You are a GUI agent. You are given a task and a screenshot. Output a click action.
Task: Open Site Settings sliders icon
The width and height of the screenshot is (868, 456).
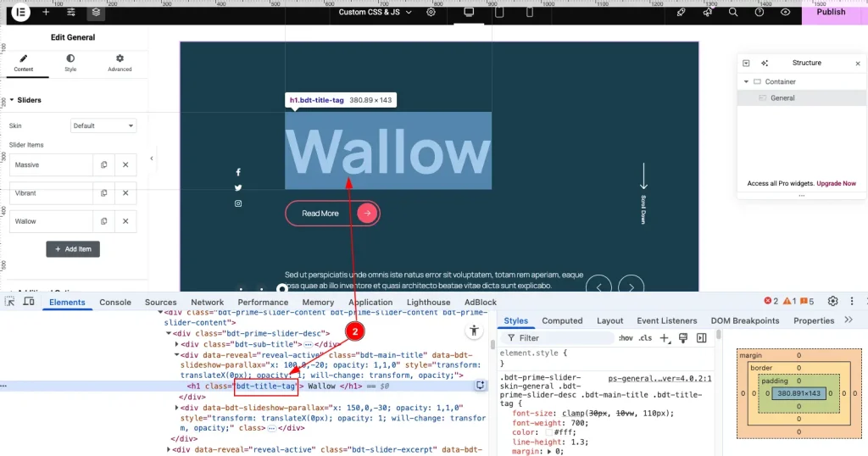tap(71, 12)
